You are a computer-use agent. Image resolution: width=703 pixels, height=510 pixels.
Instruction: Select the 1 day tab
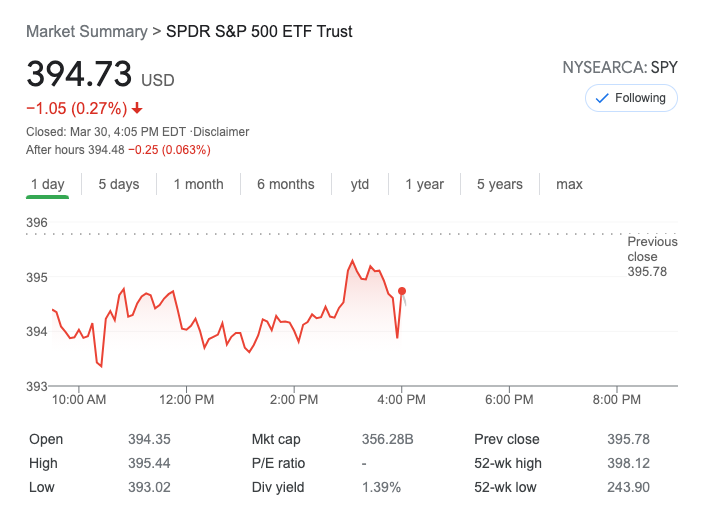click(48, 184)
